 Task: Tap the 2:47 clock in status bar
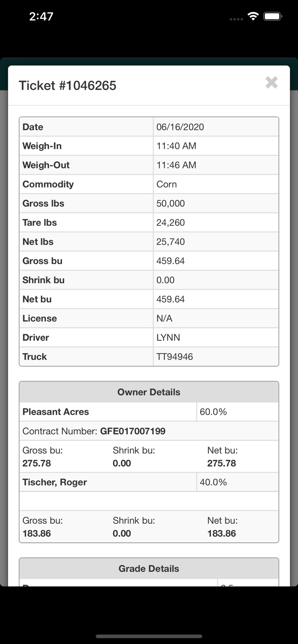41,17
